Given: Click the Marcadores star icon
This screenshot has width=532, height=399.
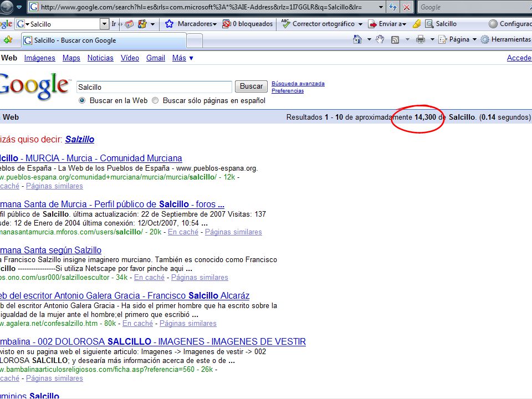Looking at the screenshot, I should coord(169,24).
